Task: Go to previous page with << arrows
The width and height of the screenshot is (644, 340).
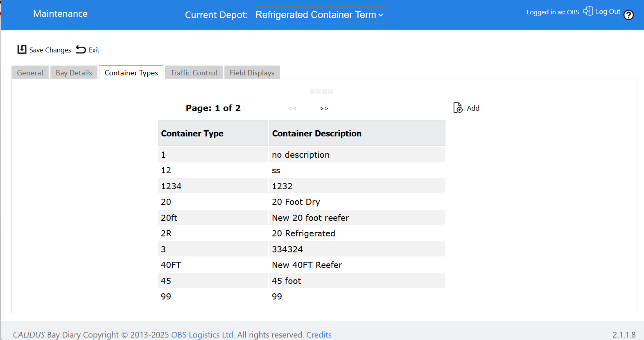Action: click(x=292, y=109)
